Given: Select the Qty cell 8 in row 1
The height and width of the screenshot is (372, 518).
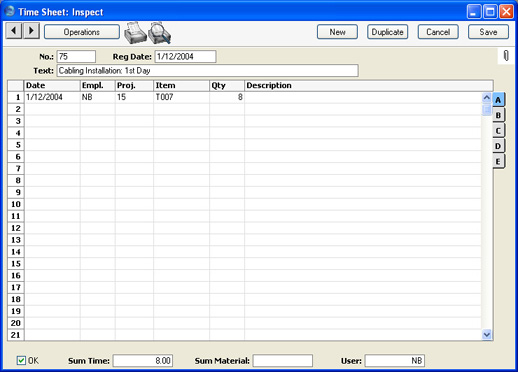Looking at the screenshot, I should [227, 97].
